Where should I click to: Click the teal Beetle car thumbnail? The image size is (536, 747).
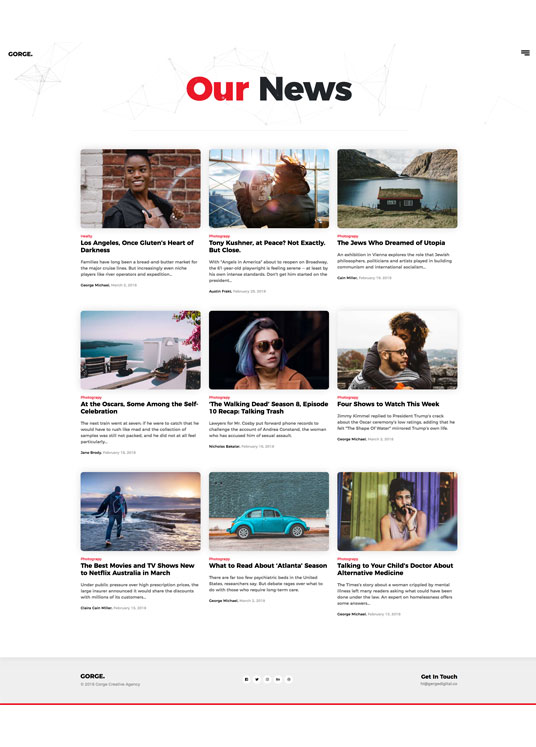(269, 511)
